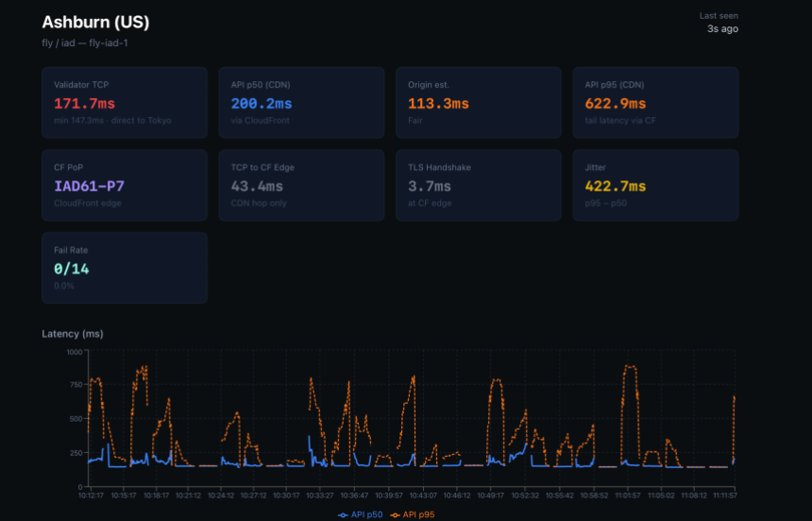The height and width of the screenshot is (521, 812).
Task: Open the API p95 (CDN) card
Action: (x=655, y=103)
